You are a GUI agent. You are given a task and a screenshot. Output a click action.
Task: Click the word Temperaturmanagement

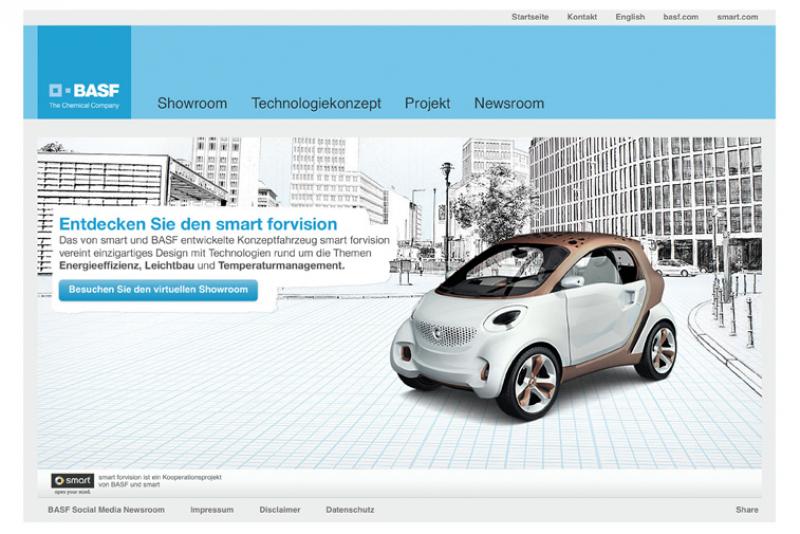[x=281, y=266]
